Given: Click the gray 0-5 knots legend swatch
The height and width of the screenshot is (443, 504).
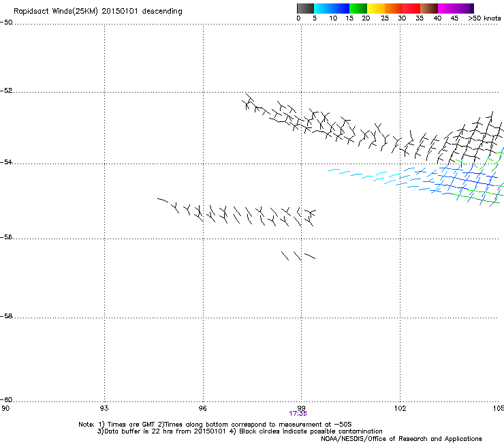Looking at the screenshot, I should click(305, 8).
